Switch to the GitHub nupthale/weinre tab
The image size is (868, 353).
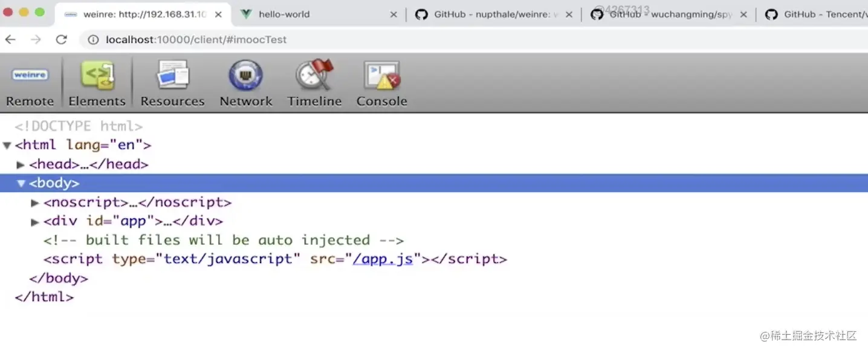[x=494, y=15]
